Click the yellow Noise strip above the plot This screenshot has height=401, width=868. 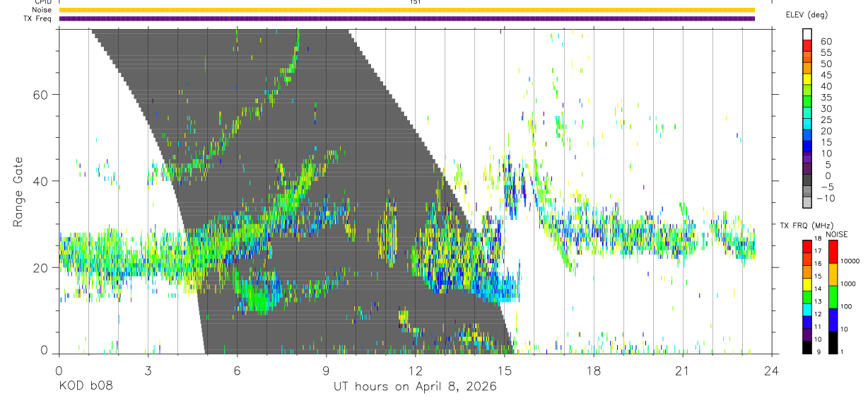coord(407,10)
